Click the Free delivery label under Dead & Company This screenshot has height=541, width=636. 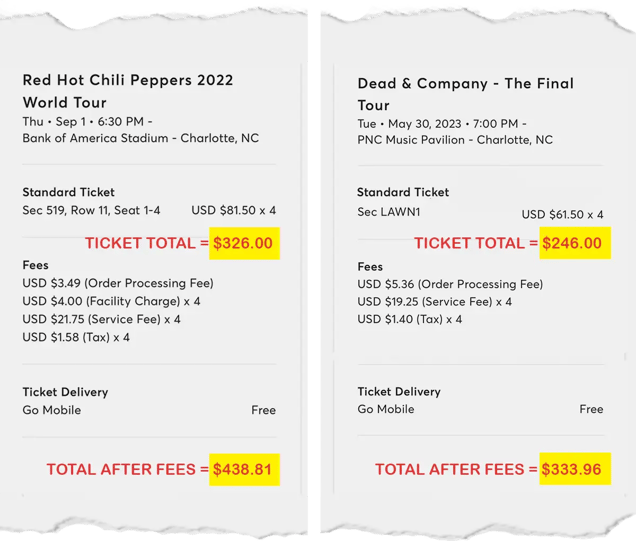click(x=591, y=409)
